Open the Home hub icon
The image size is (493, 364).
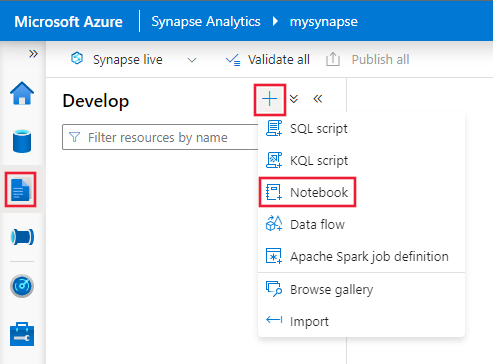click(x=22, y=93)
